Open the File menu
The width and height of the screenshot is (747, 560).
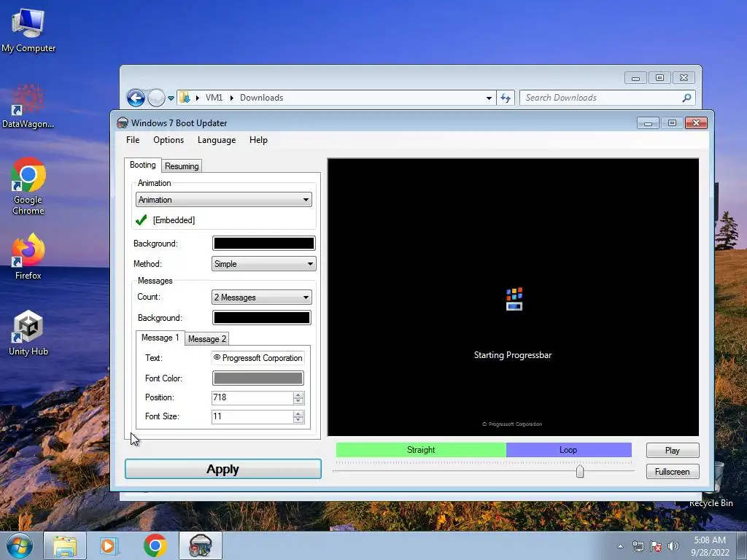133,140
